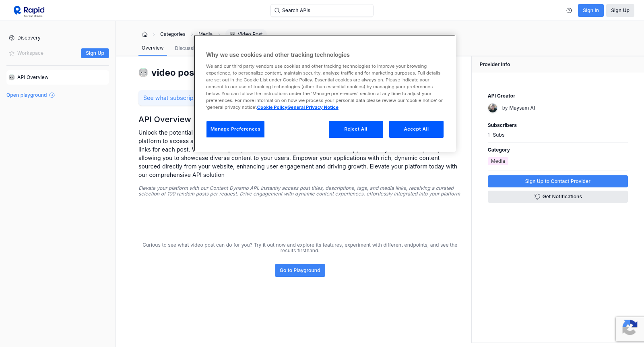The height and width of the screenshot is (347, 644).
Task: Click the search magnifier icon
Action: (277, 10)
